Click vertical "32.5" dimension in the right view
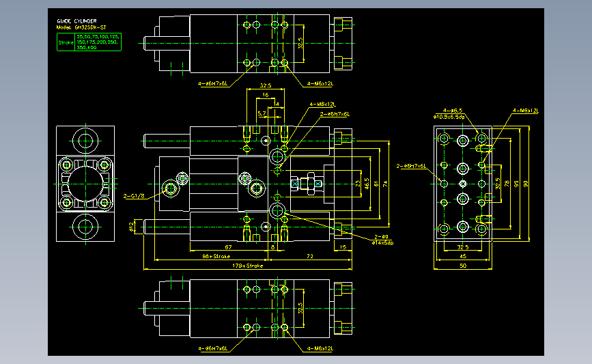This screenshot has width=592, height=364. pyautogui.click(x=498, y=184)
